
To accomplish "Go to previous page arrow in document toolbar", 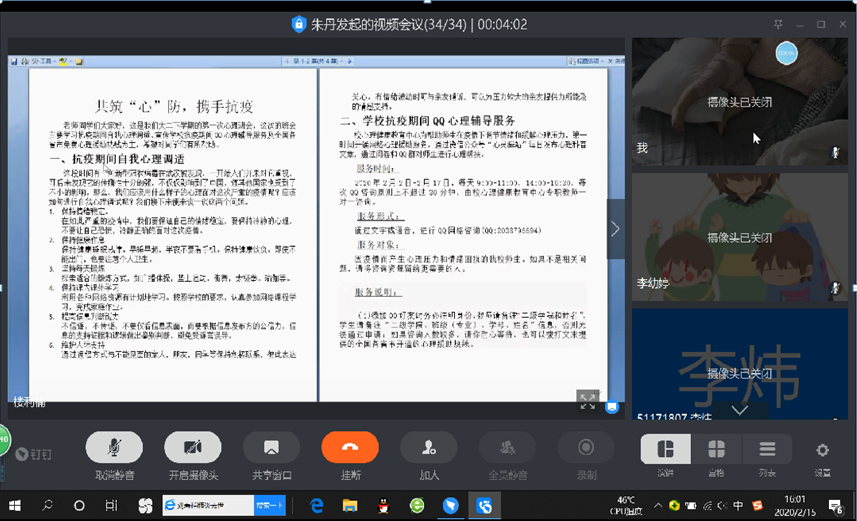I will pos(287,61).
